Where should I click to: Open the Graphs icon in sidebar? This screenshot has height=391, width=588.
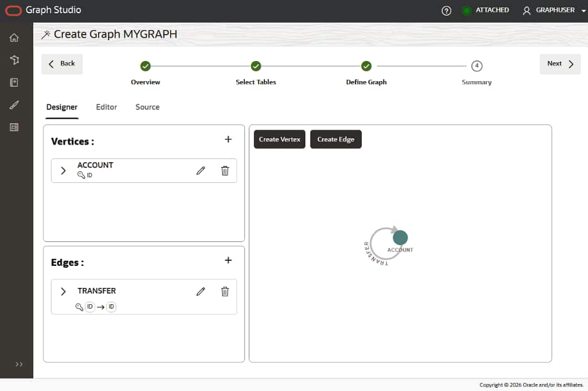[14, 60]
